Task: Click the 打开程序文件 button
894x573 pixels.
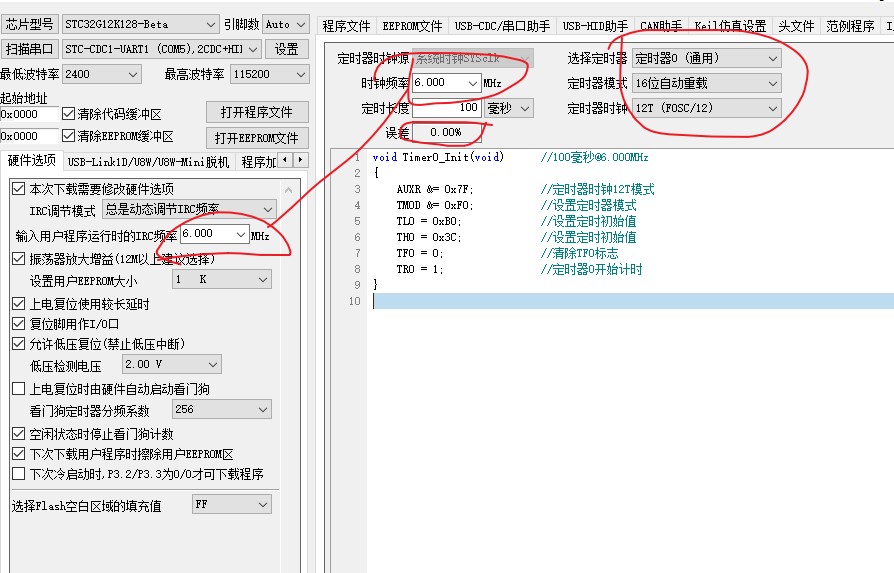Action: 257,112
